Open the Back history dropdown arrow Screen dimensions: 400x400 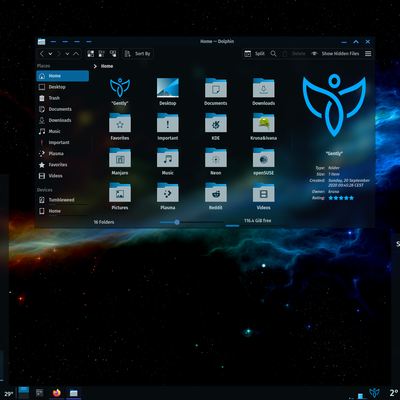[x=50, y=54]
